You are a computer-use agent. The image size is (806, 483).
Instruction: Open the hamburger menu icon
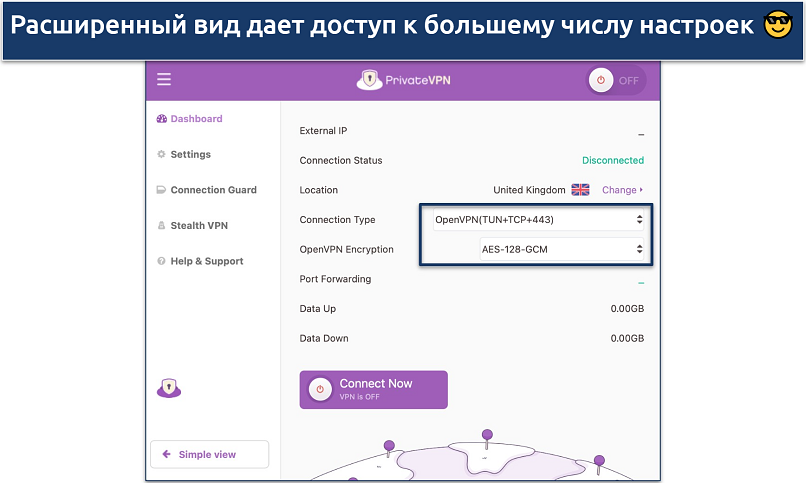coord(164,80)
